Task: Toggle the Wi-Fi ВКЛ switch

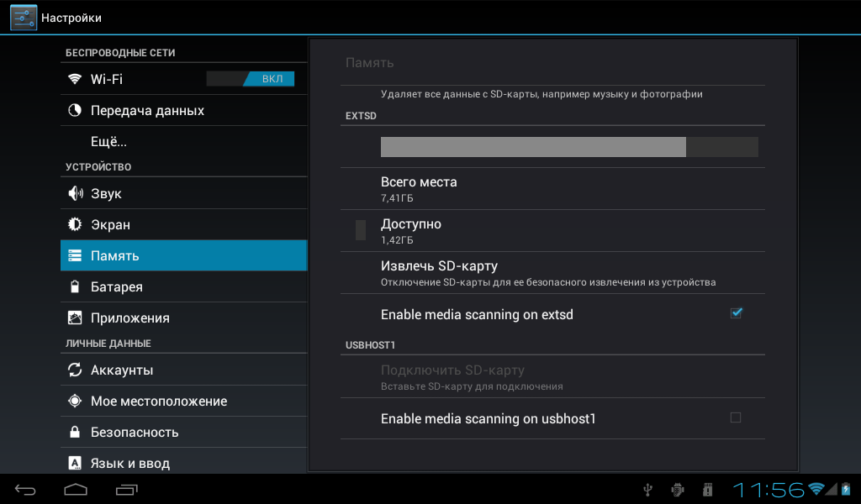Action: [251, 79]
